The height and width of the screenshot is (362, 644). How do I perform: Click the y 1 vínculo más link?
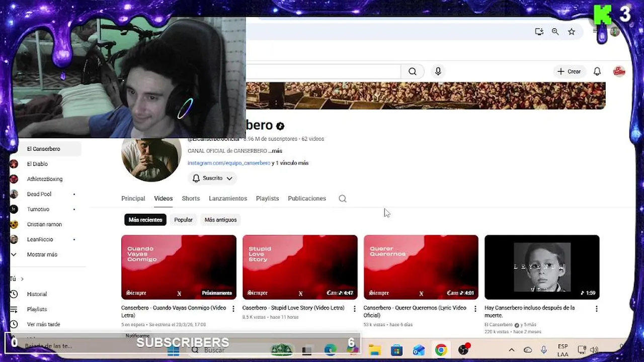290,163
